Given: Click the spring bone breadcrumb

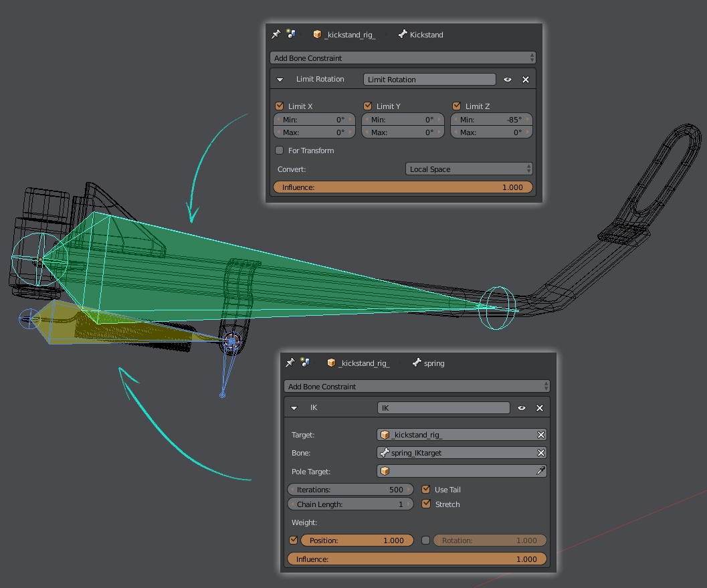Looking at the screenshot, I should (428, 363).
